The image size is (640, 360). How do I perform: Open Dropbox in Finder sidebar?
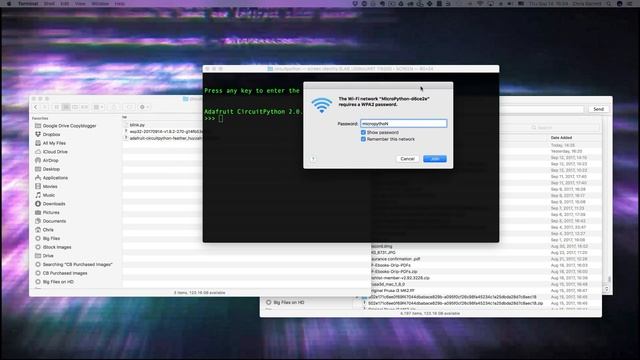pos(47,134)
